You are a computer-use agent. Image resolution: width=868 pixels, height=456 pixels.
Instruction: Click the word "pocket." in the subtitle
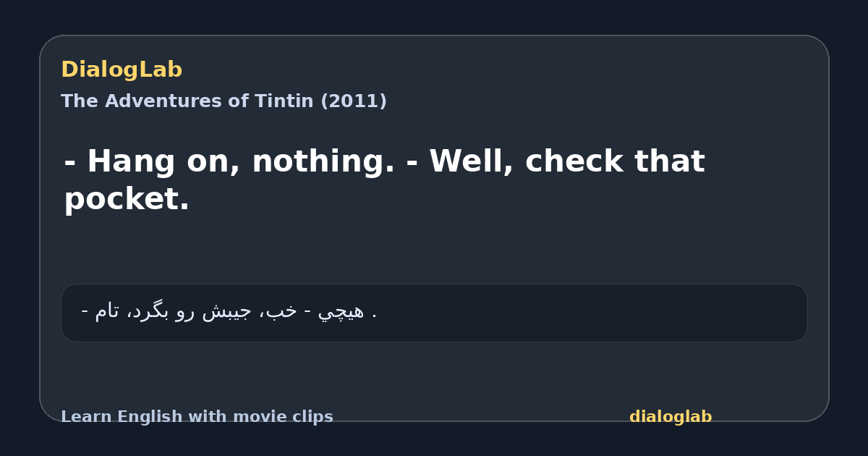click(127, 199)
